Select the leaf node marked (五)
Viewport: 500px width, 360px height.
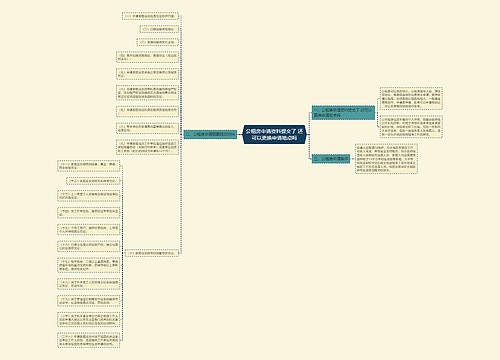147,74
